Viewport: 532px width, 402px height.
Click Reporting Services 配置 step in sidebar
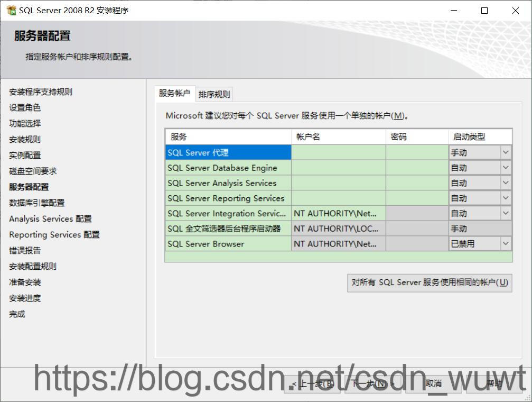[54, 234]
